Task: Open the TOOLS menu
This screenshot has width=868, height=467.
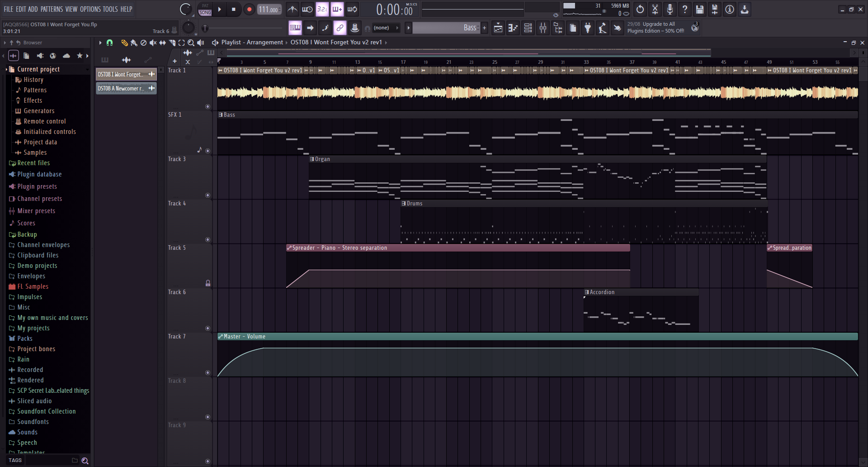Action: point(110,9)
